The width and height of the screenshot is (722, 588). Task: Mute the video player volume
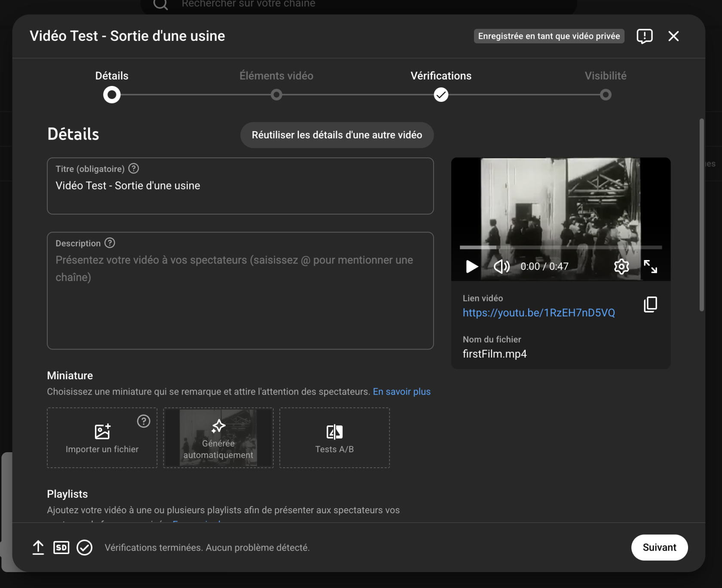pos(501,266)
